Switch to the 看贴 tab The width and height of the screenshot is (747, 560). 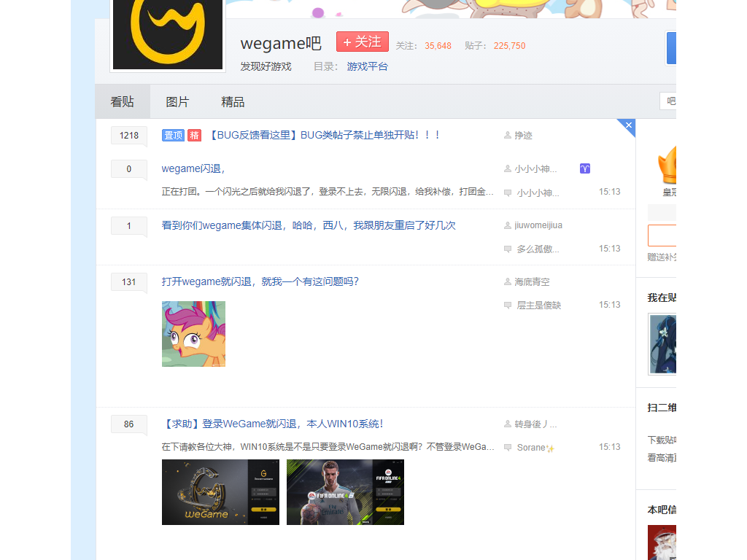coord(123,101)
